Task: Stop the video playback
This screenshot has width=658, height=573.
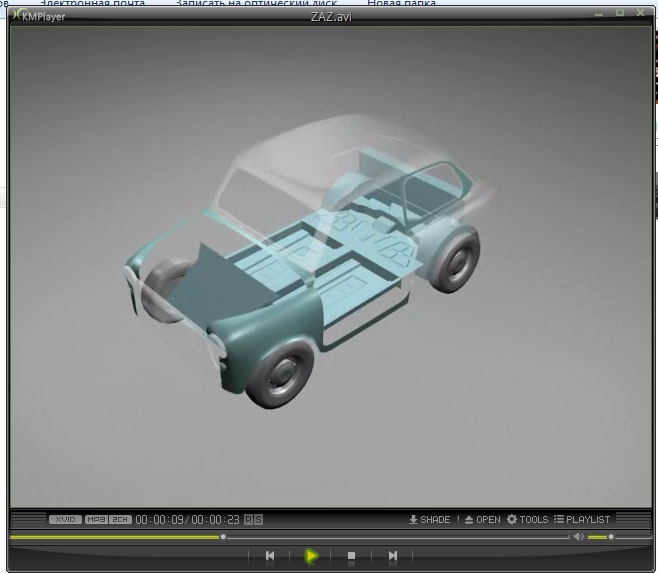Action: point(351,555)
